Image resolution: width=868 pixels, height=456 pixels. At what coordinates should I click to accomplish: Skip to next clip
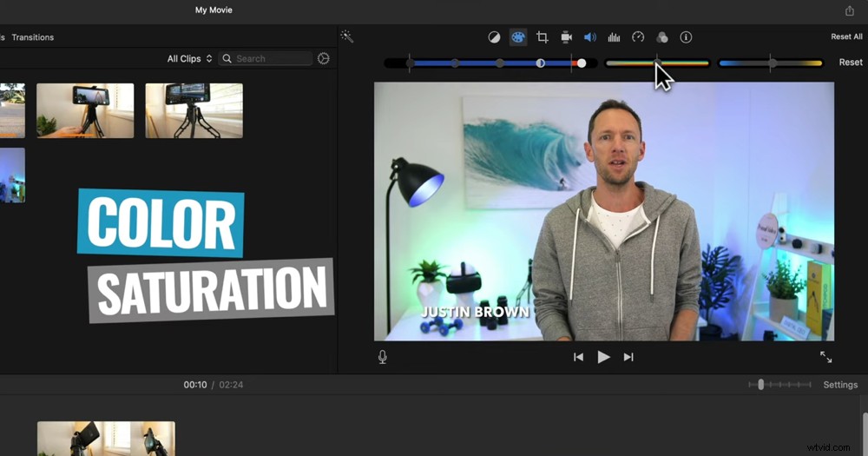coord(628,357)
